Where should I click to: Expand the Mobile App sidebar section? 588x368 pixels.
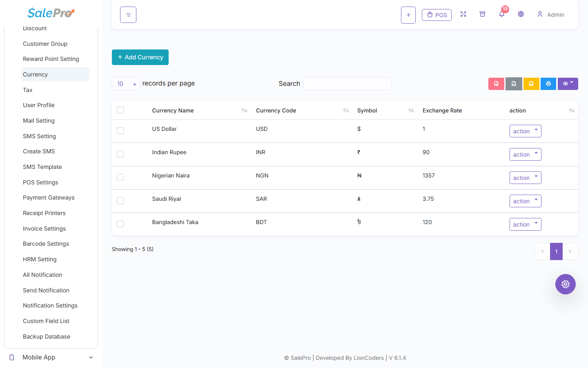click(51, 357)
